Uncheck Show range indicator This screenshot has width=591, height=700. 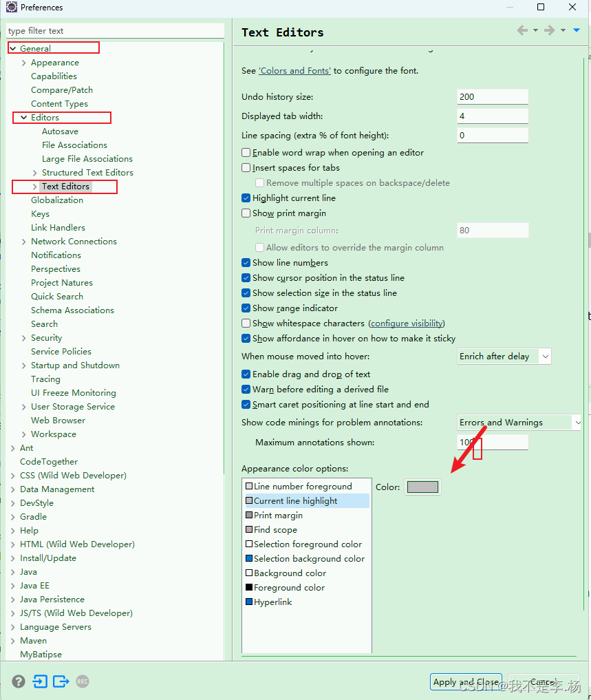click(246, 308)
